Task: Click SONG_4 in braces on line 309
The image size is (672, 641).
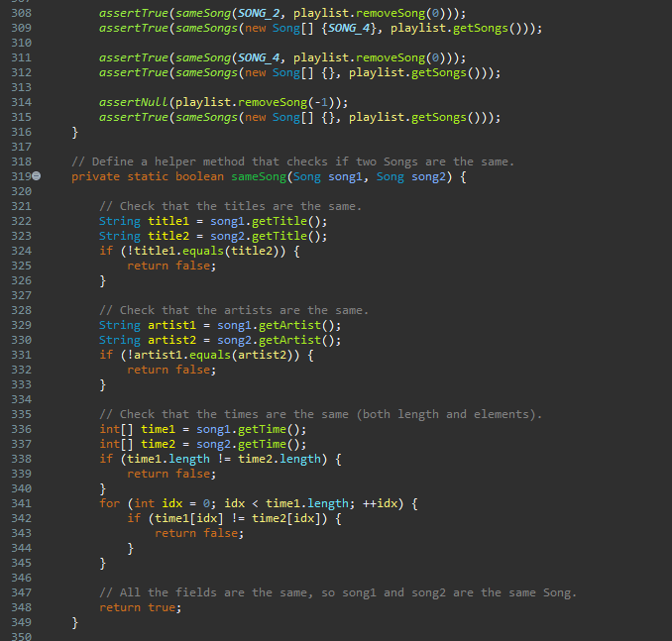Action: (x=349, y=29)
